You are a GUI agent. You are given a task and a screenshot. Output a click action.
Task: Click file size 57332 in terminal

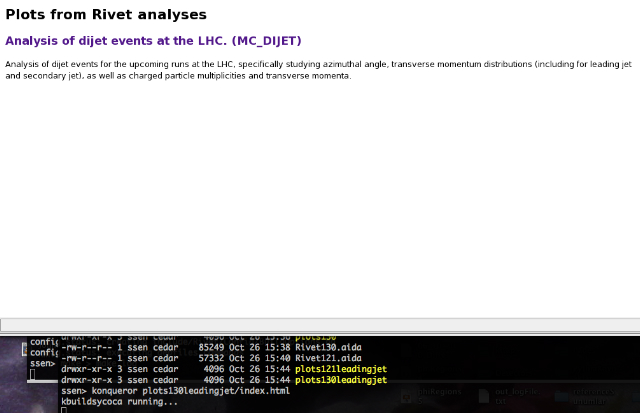click(x=211, y=358)
